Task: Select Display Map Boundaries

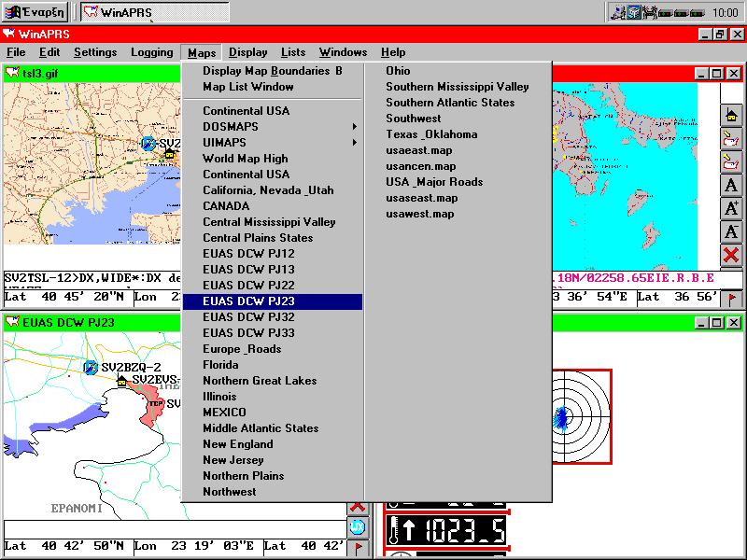Action: [273, 71]
